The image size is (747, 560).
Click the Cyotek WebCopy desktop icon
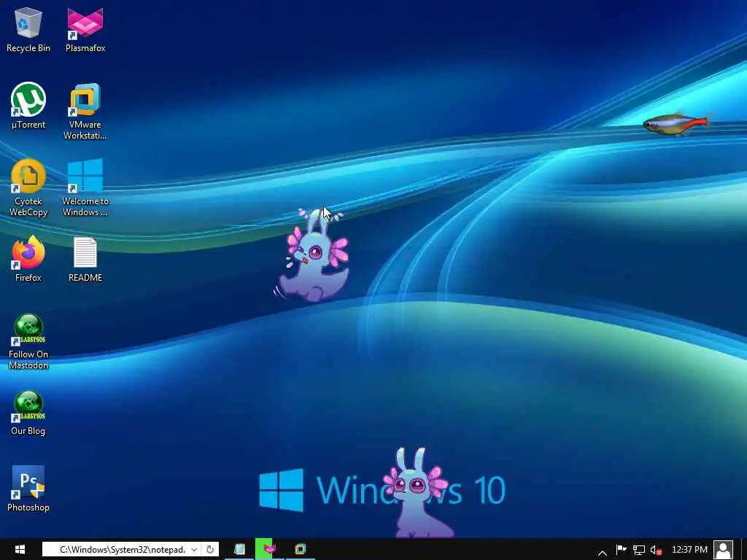(x=28, y=188)
